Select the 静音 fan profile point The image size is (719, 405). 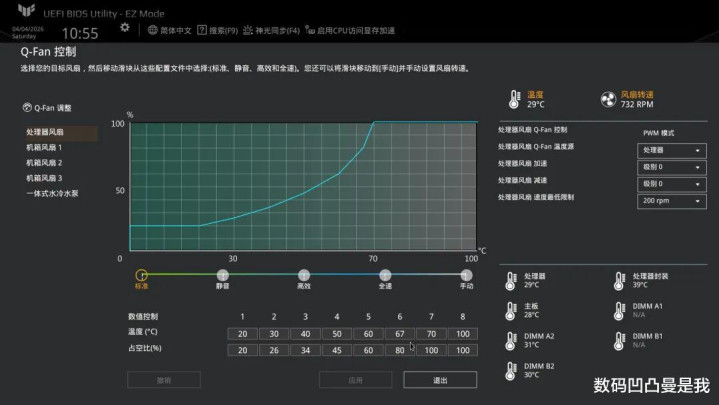click(223, 274)
